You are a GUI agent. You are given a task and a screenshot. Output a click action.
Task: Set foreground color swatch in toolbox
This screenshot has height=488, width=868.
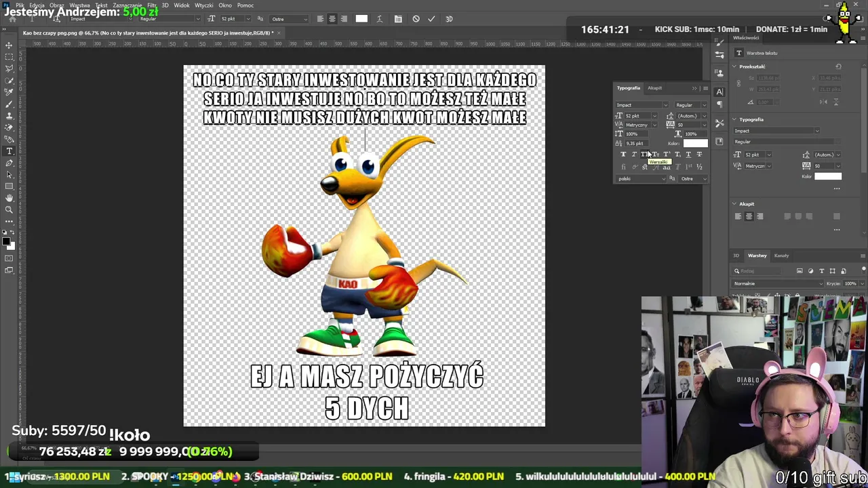tap(7, 241)
